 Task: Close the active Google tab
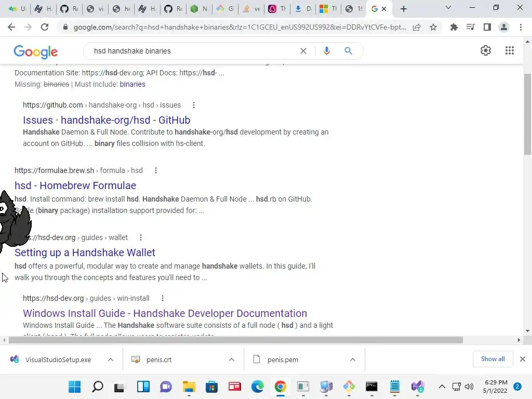[384, 9]
